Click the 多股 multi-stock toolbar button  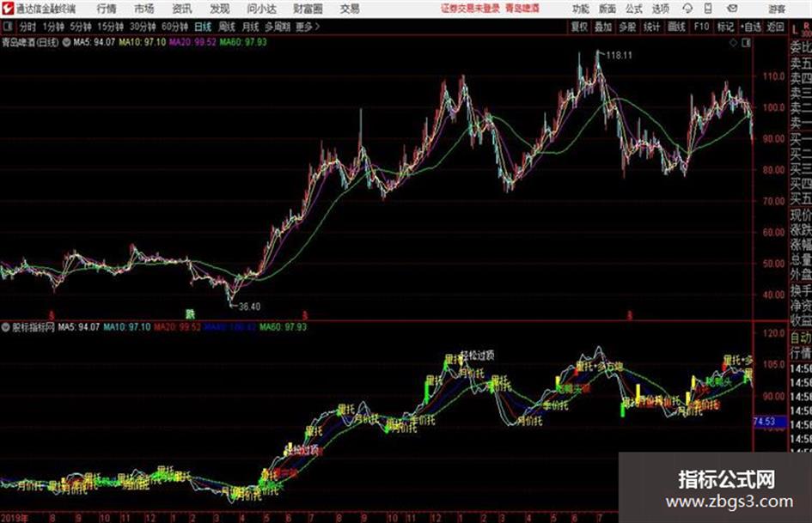click(627, 27)
